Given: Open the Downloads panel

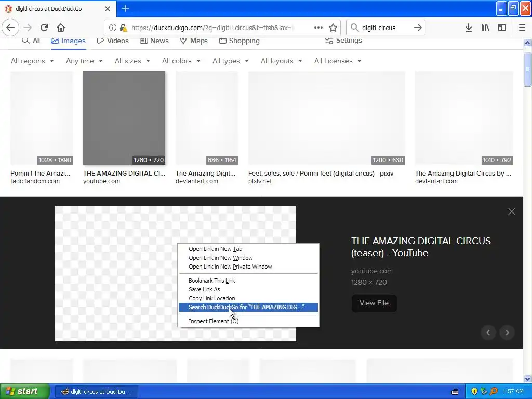Looking at the screenshot, I should (469, 28).
